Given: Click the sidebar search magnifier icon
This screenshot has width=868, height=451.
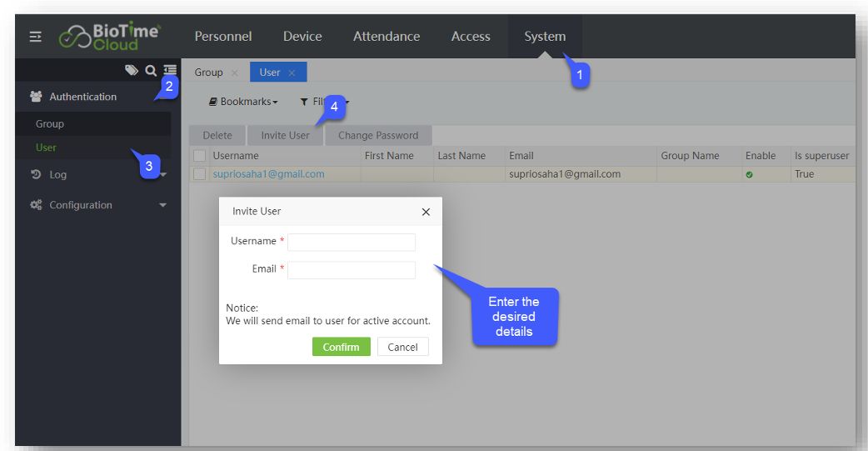Looking at the screenshot, I should pos(151,71).
